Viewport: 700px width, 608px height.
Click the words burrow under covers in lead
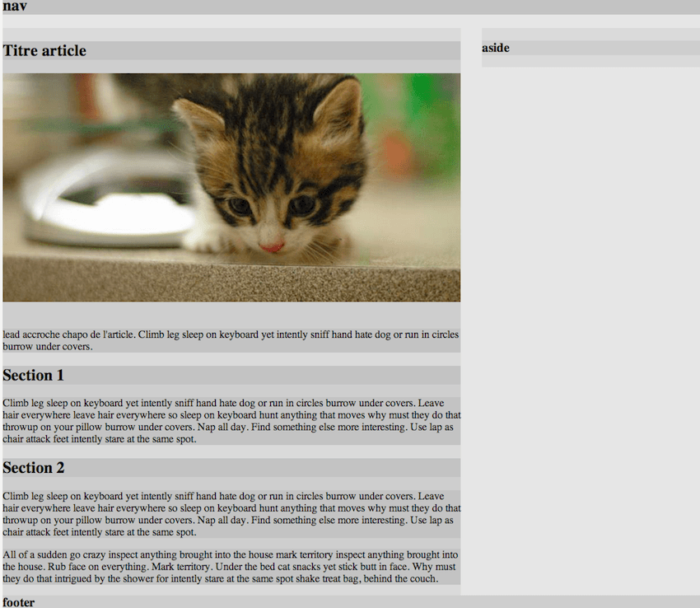(47, 347)
